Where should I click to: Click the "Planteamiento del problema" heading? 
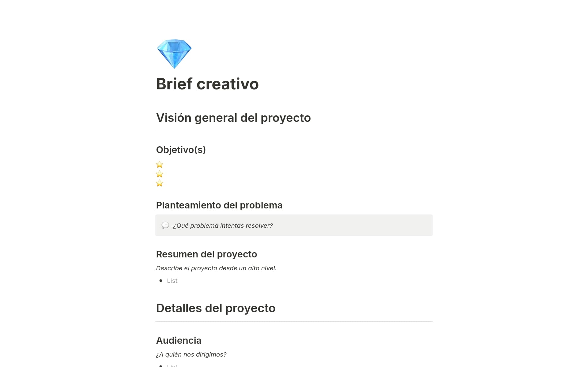pos(219,205)
